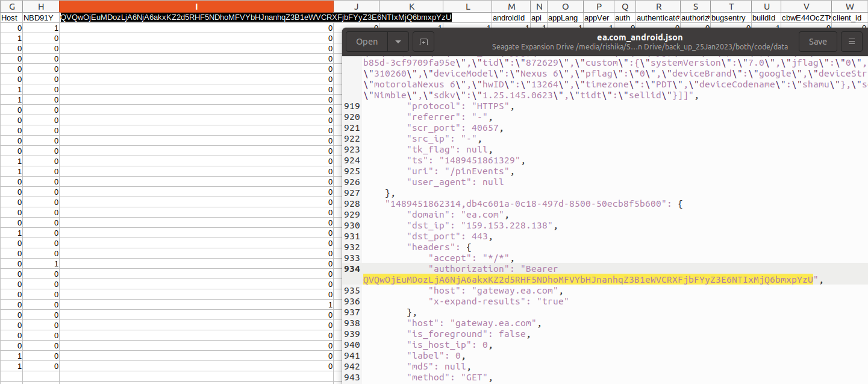Click the highlighted Bearer token text in editor
This screenshot has width=868, height=384.
coord(587,280)
